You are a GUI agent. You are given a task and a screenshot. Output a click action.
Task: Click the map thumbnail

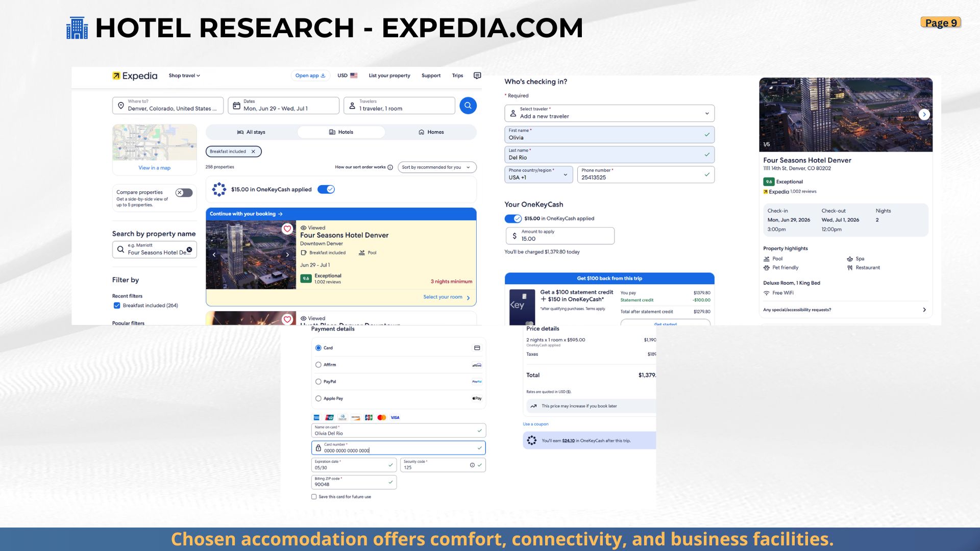click(155, 142)
